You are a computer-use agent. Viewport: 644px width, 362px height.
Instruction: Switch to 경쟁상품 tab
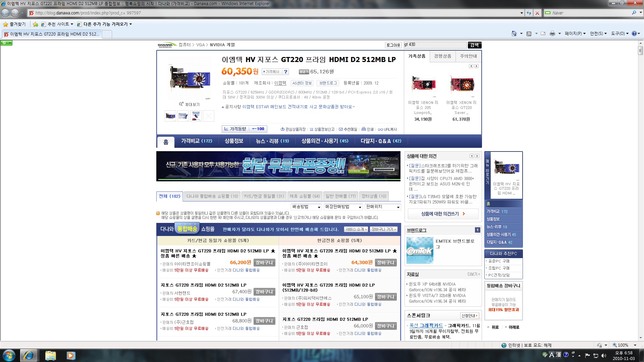[442, 56]
